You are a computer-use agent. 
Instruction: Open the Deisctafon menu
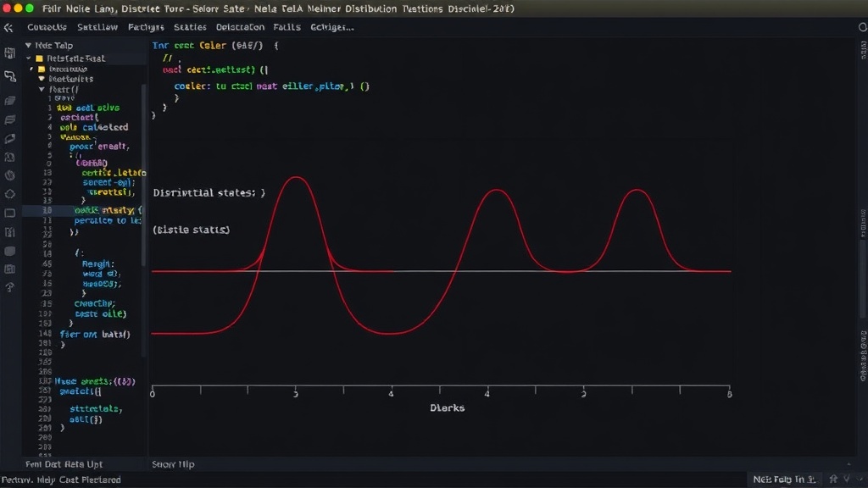[x=240, y=27]
